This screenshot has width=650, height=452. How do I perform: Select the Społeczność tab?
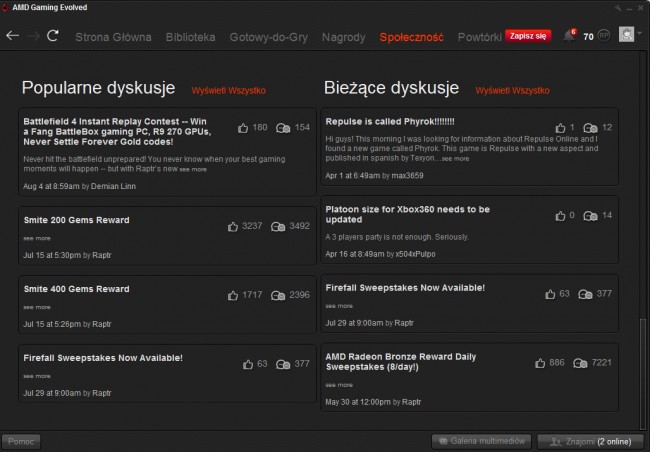pos(411,37)
